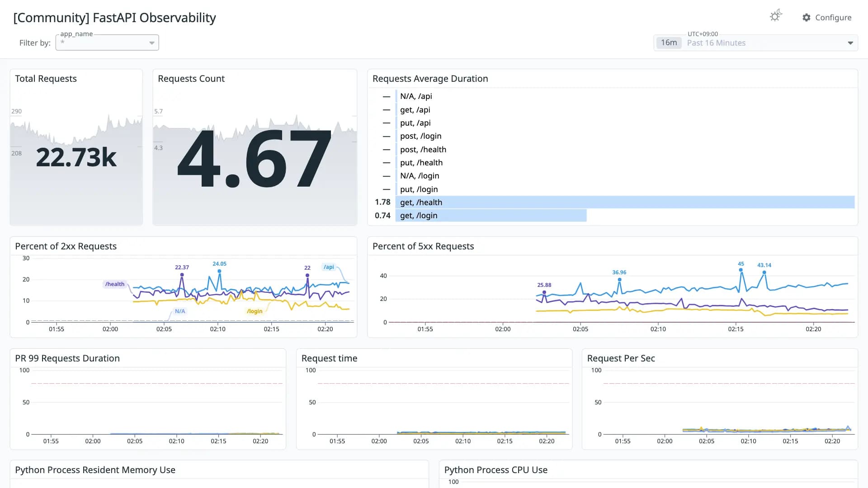This screenshot has width=868, height=488.
Task: Click the Request time widget title
Action: (x=330, y=358)
